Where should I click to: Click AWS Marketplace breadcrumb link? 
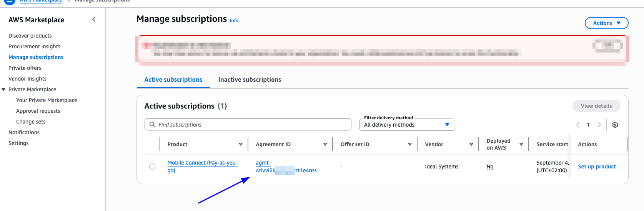tap(41, 1)
